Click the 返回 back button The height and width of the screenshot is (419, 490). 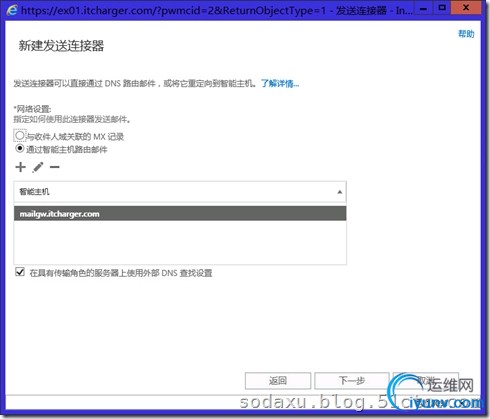[x=278, y=381]
